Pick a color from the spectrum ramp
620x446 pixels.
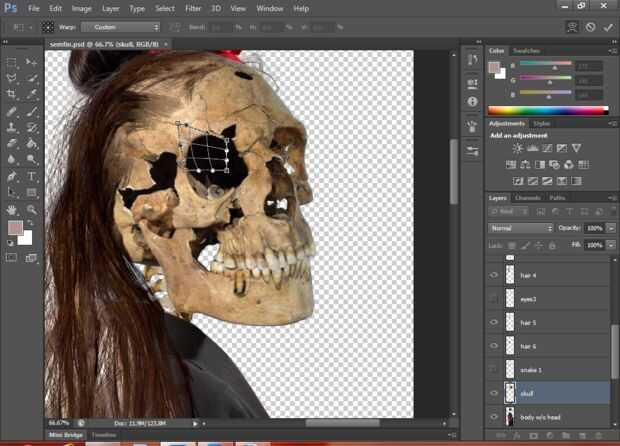pyautogui.click(x=547, y=110)
